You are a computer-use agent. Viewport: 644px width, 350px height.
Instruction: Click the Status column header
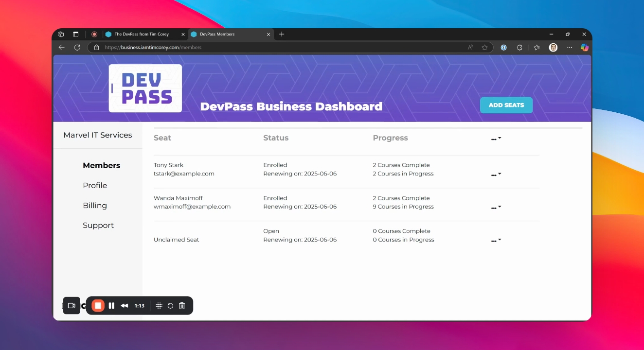point(276,138)
